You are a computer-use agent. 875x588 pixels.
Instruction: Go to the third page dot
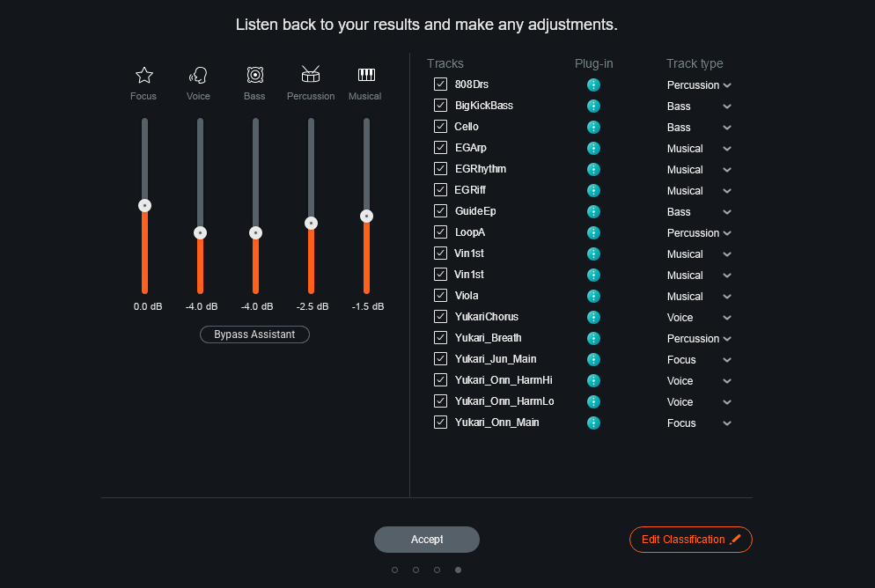(437, 570)
